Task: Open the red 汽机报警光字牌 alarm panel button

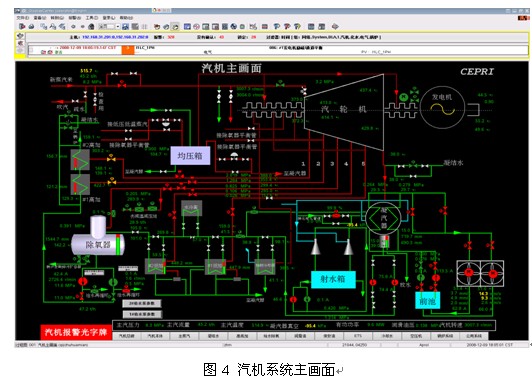Action: pyautogui.click(x=76, y=332)
